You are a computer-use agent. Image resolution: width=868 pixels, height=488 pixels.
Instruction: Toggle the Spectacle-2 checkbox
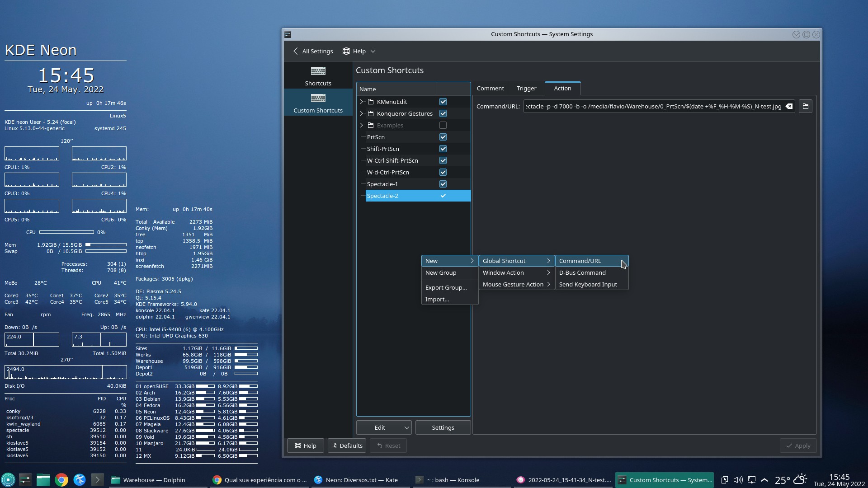[x=443, y=196]
